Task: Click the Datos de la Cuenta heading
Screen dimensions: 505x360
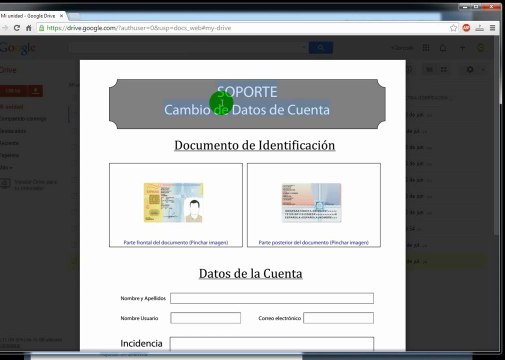Action: [251, 274]
